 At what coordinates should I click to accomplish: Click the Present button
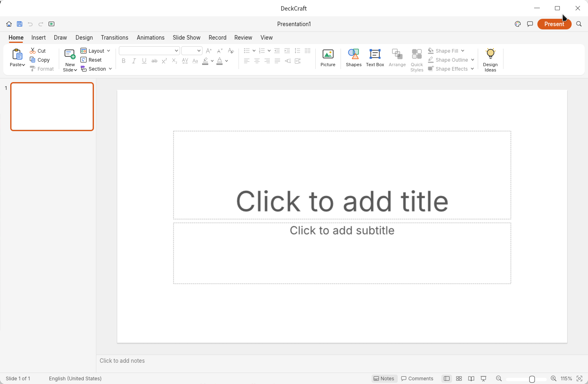pos(555,24)
